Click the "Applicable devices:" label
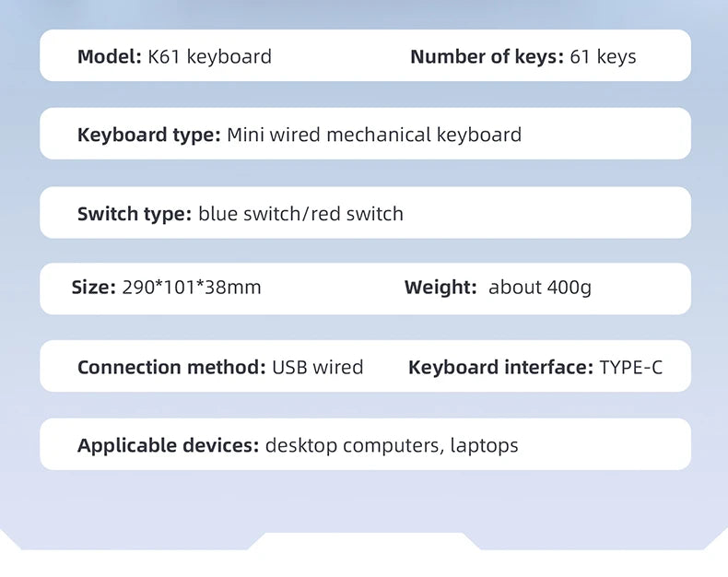This screenshot has height=577, width=728. [x=168, y=446]
